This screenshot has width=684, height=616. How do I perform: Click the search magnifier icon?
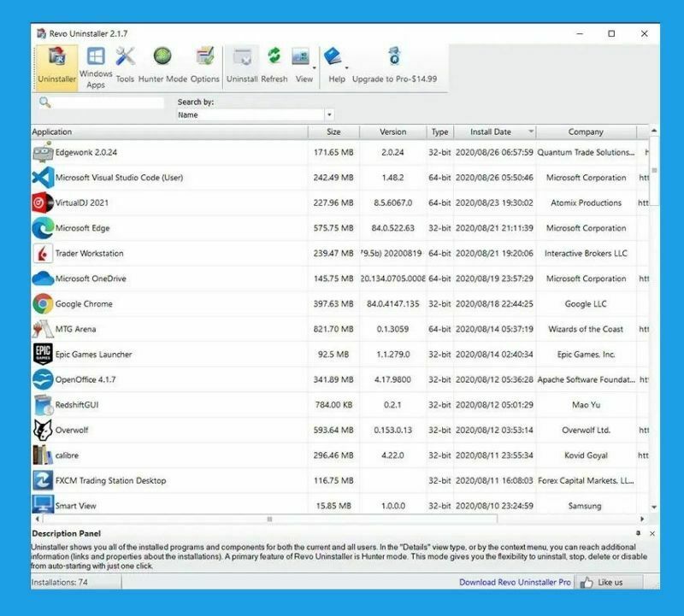coord(44,103)
